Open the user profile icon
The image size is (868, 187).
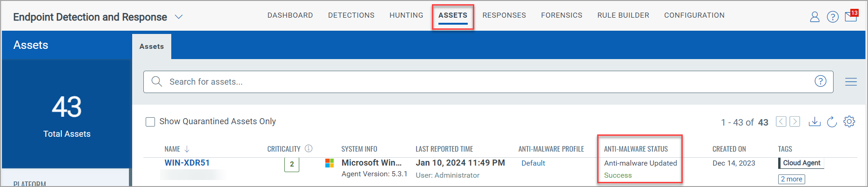pos(814,17)
